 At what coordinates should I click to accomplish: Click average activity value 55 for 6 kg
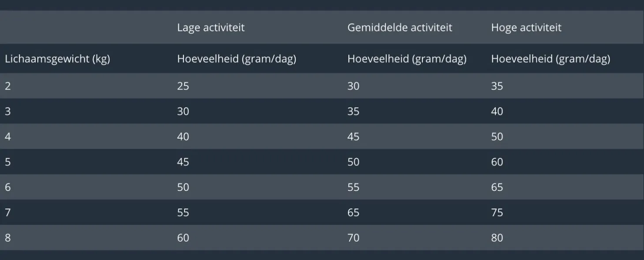pos(353,187)
